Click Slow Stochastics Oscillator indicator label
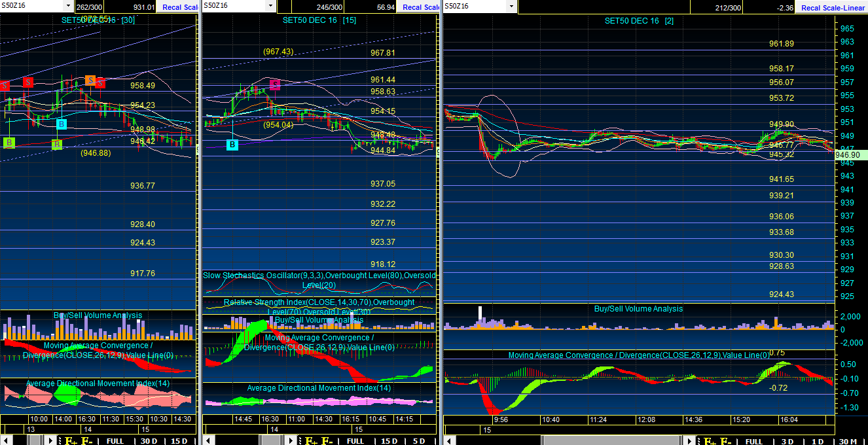 click(319, 280)
